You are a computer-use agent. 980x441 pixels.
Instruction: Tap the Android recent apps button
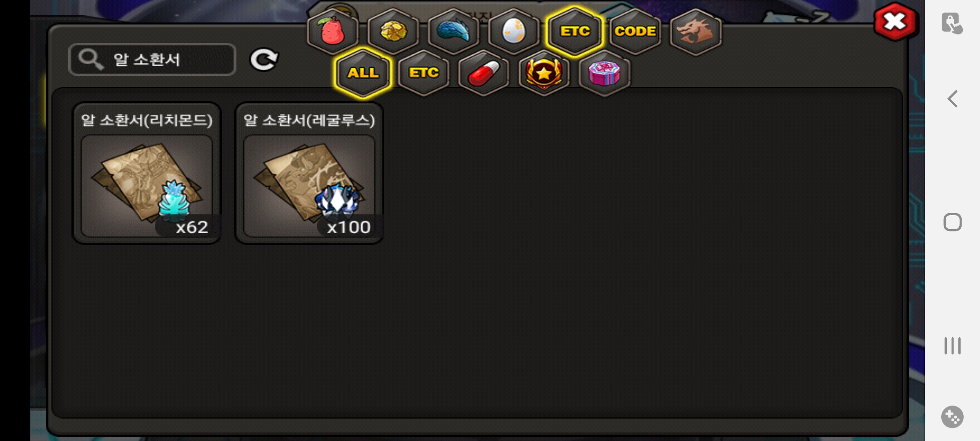(x=953, y=346)
